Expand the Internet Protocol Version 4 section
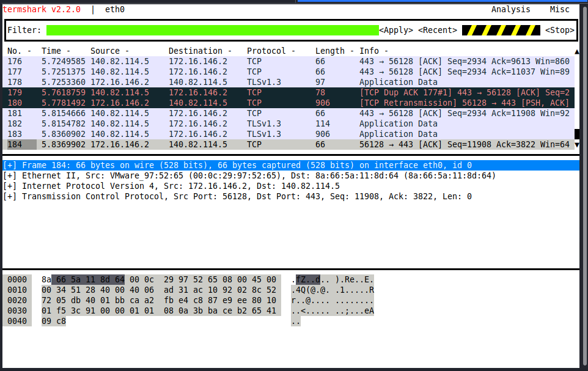The width and height of the screenshot is (588, 371). click(10, 186)
